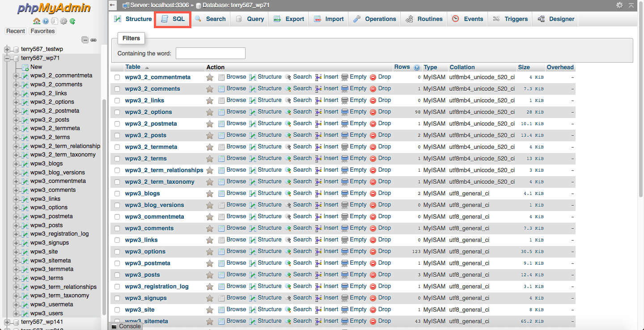This screenshot has height=330, width=644.
Task: Drop the wpw3_2_links table
Action: pos(380,100)
